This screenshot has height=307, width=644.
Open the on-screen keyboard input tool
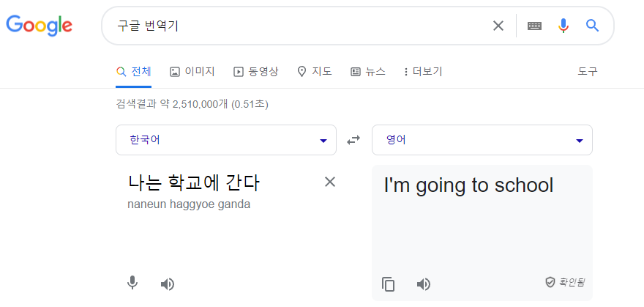[x=534, y=26]
